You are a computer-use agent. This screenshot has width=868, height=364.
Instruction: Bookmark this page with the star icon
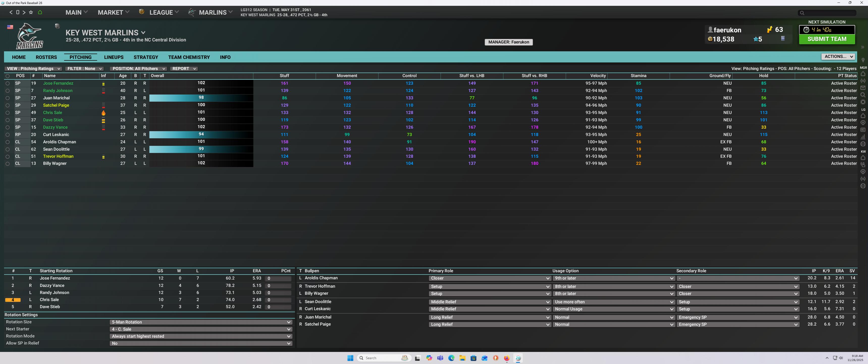31,12
